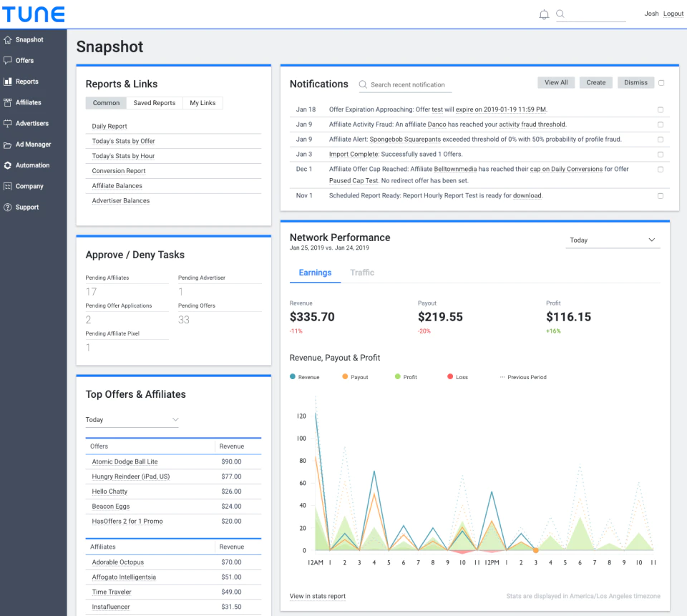Viewport: 687px width, 616px height.
Task: Switch to the Traffic tab
Action: point(362,273)
